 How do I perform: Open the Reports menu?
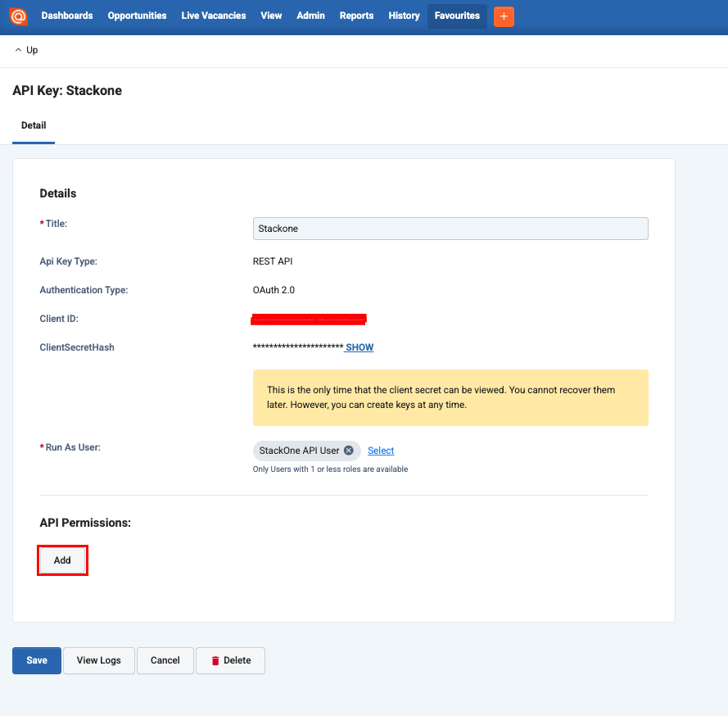(356, 16)
